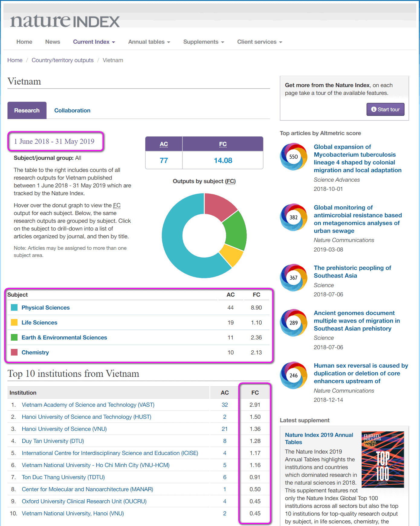The height and width of the screenshot is (526, 420).
Task: Click the Nature Index logo
Action: [x=65, y=21]
